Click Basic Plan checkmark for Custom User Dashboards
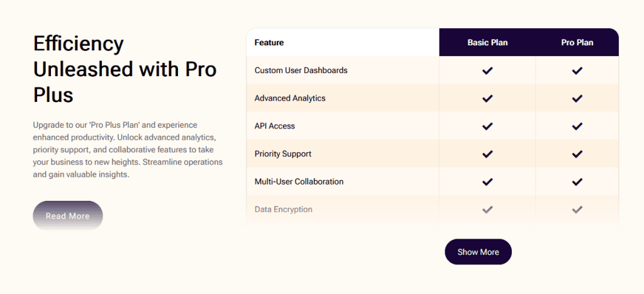 click(x=487, y=71)
